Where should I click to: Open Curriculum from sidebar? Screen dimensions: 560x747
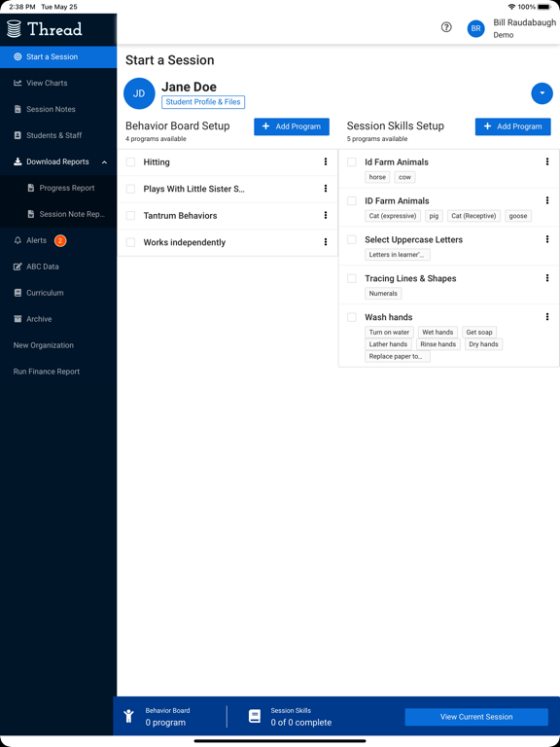pyautogui.click(x=58, y=293)
